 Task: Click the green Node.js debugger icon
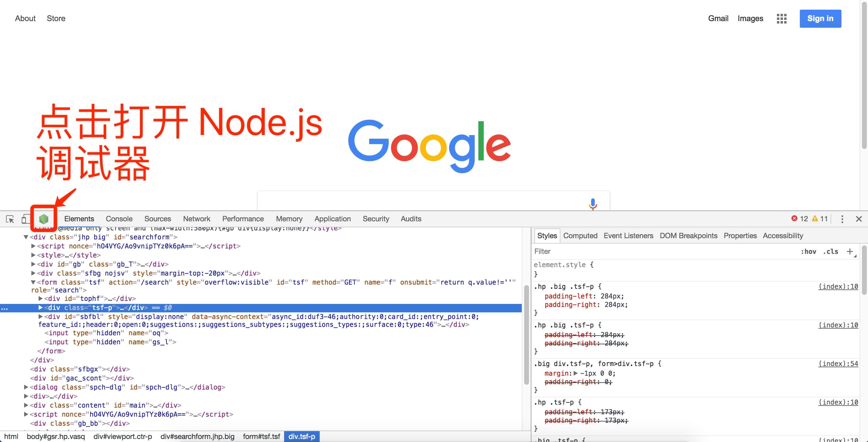tap(43, 219)
